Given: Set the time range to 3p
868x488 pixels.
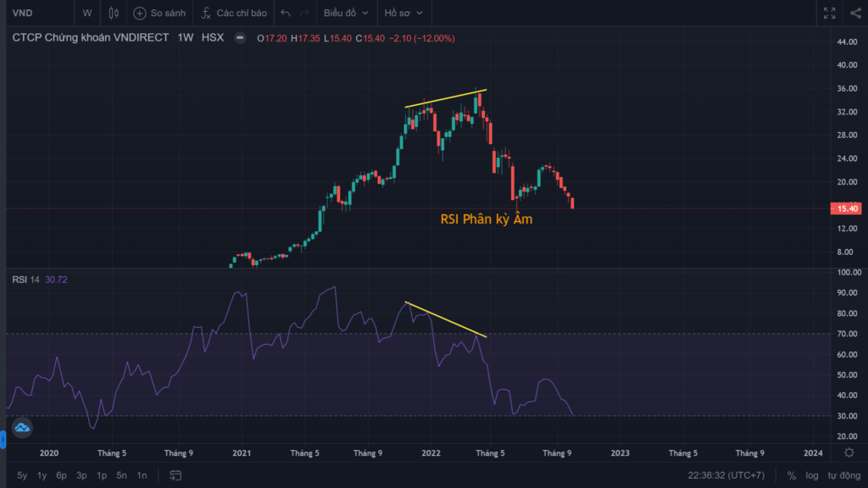Looking at the screenshot, I should tap(81, 475).
